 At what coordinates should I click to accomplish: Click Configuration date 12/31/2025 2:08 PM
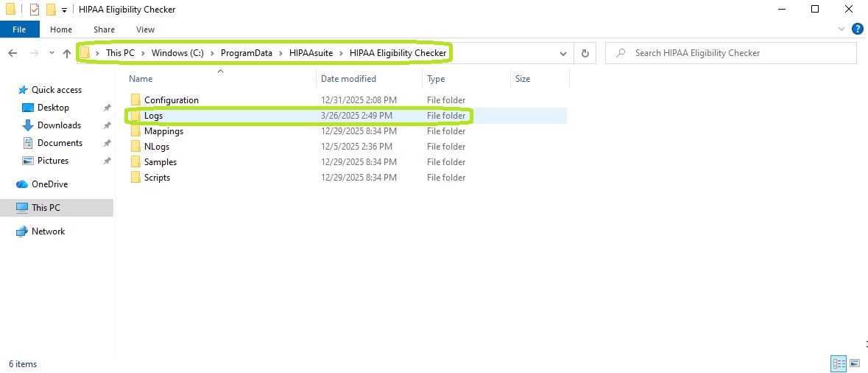coord(359,100)
